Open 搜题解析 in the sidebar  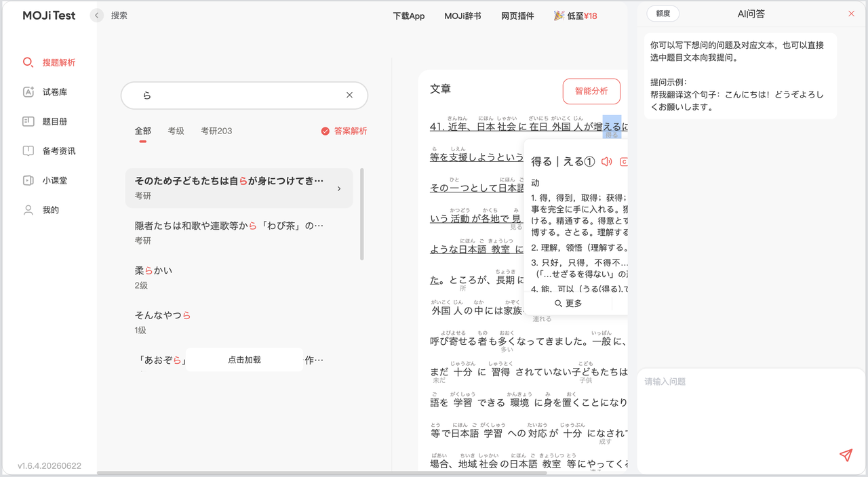pyautogui.click(x=49, y=62)
